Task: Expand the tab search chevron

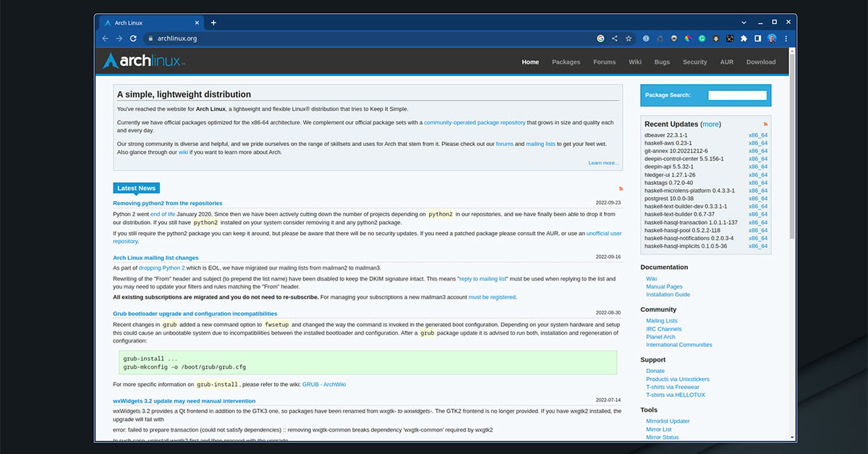Action: (745, 22)
